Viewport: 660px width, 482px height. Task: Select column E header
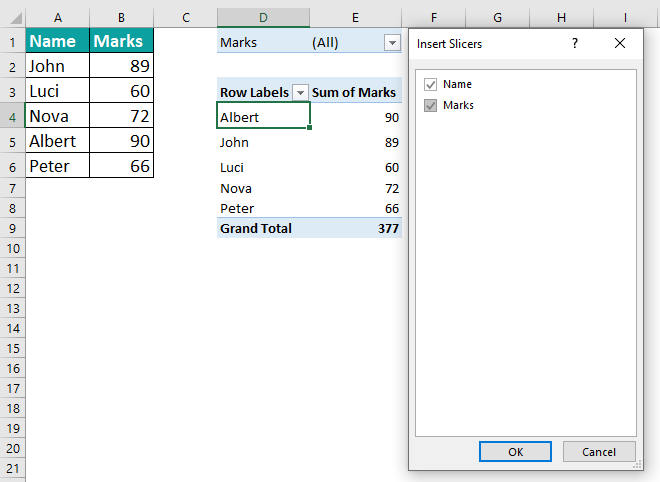356,18
